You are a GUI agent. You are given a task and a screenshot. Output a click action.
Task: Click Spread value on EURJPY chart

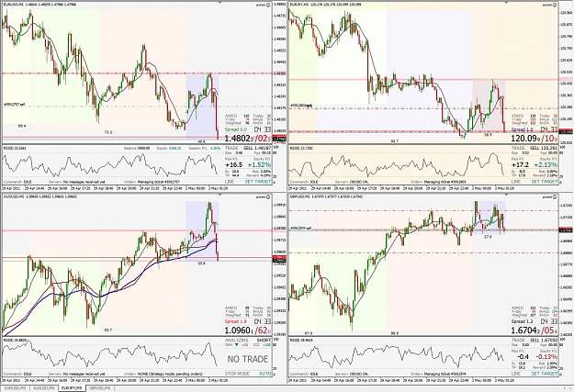tap(522, 129)
